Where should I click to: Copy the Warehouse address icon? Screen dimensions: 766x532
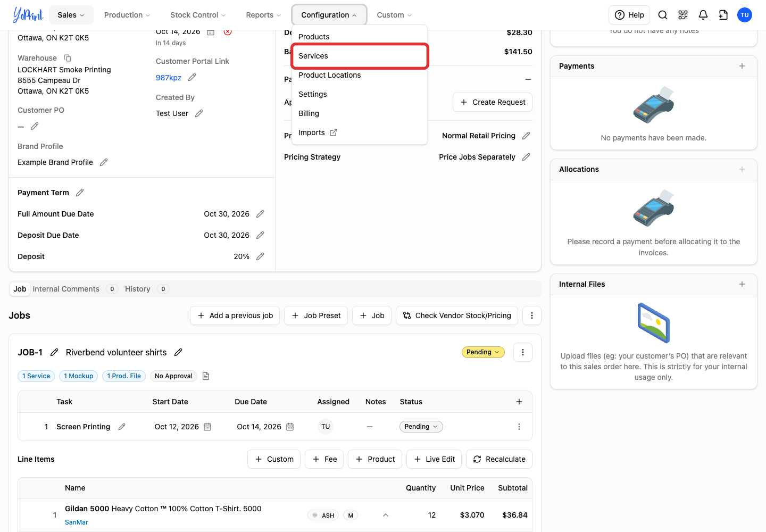[x=68, y=58]
